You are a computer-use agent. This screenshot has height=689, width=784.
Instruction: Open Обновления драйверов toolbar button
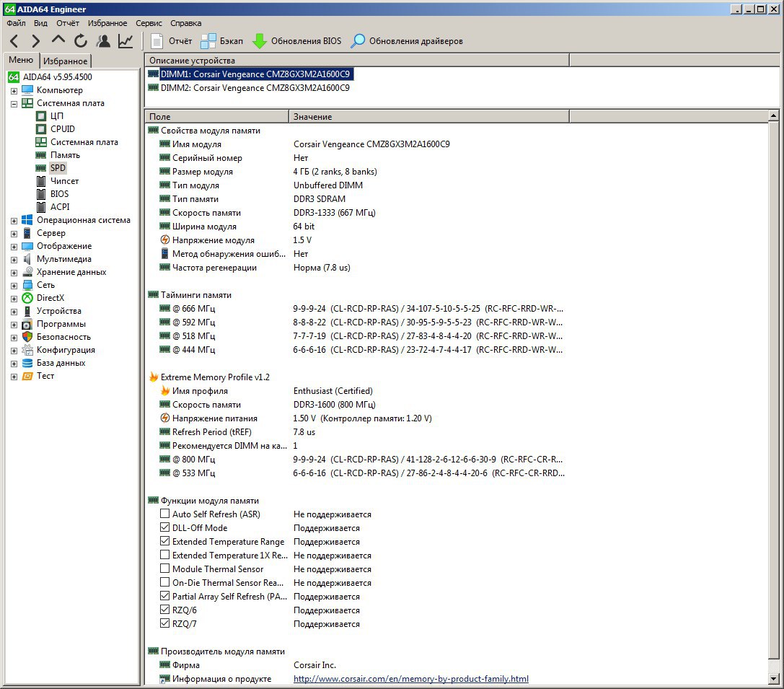tap(407, 41)
